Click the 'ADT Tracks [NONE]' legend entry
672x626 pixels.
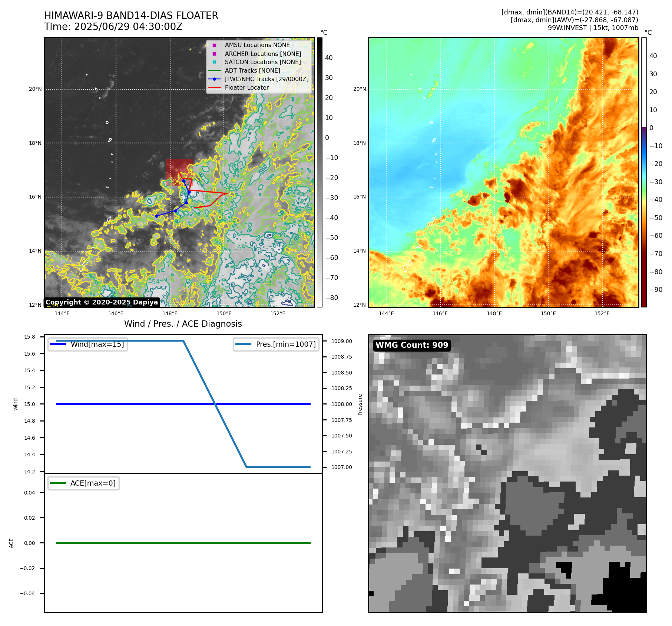click(252, 70)
